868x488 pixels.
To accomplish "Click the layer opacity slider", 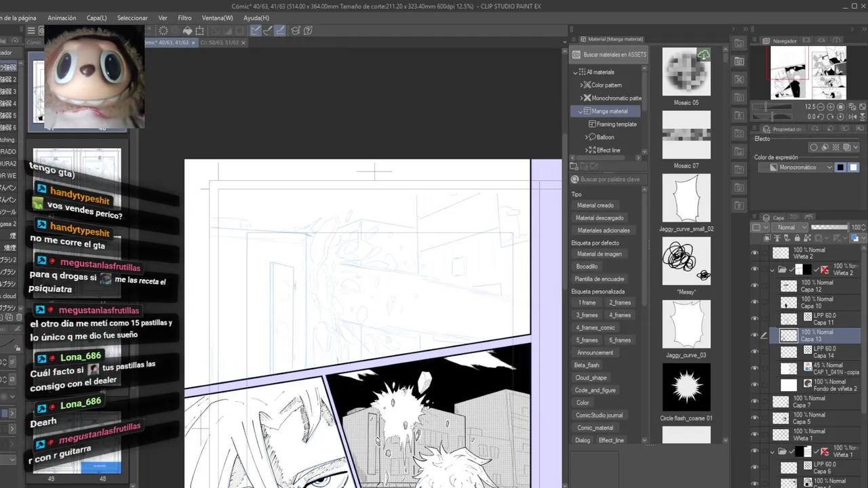I will tap(829, 227).
